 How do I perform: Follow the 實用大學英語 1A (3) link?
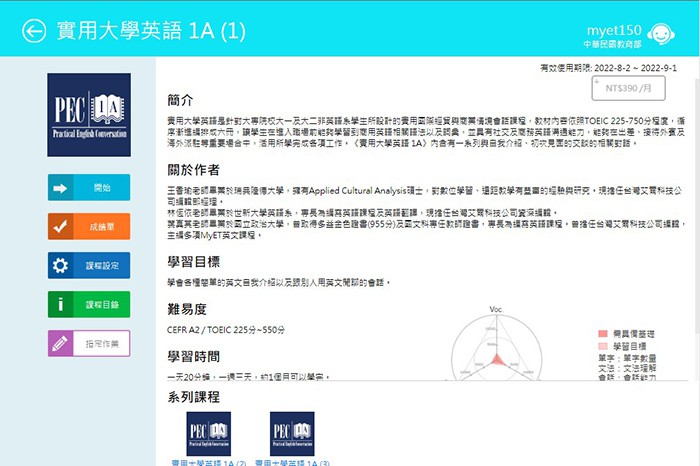pos(292,462)
